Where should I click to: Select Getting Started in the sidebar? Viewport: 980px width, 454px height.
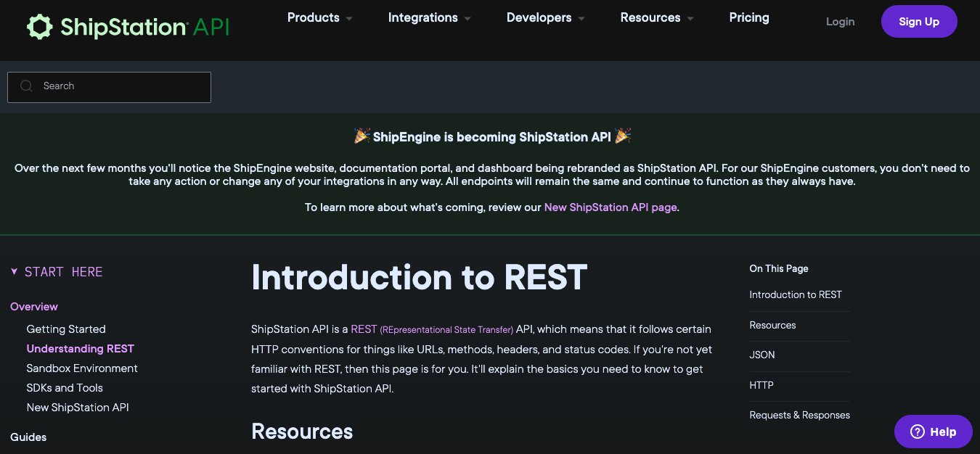[x=66, y=329]
